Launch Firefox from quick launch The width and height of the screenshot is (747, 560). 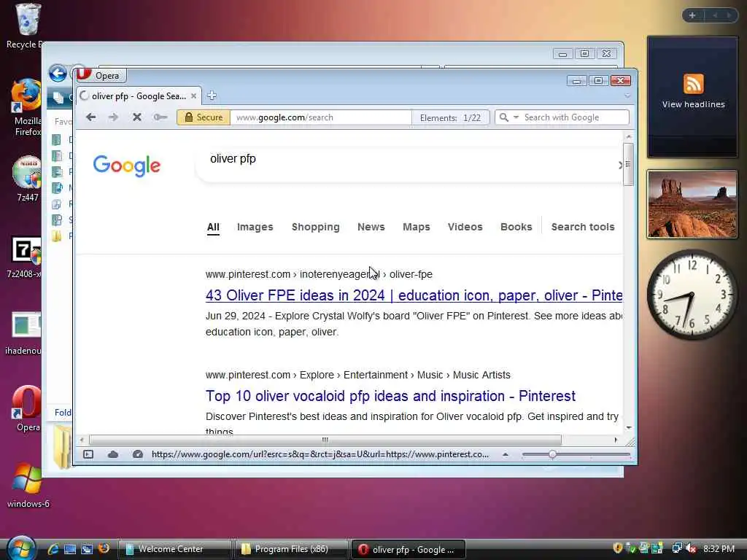click(x=104, y=548)
